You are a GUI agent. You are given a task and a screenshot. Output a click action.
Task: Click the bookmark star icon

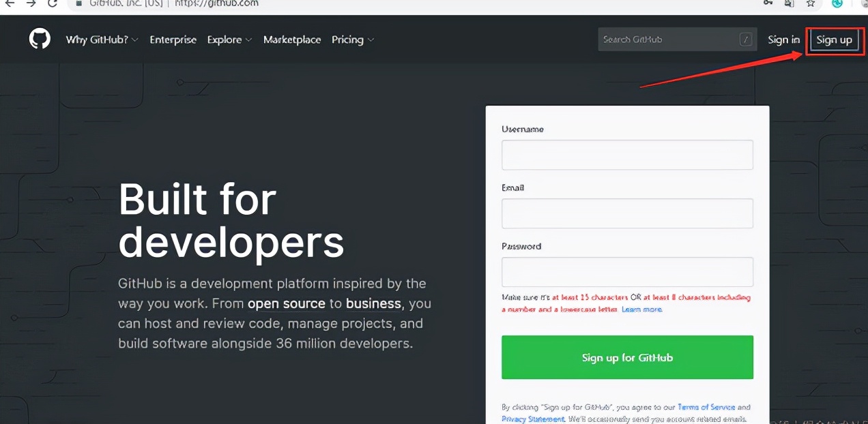811,3
